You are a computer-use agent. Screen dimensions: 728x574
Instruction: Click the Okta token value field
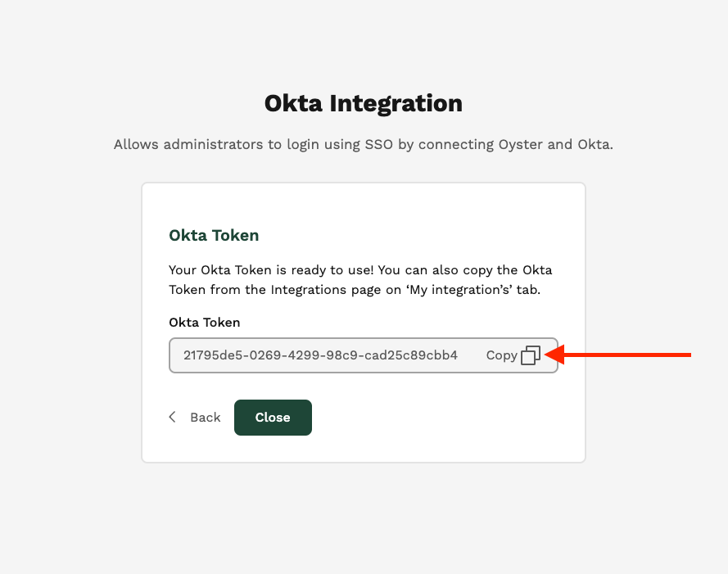(x=364, y=355)
